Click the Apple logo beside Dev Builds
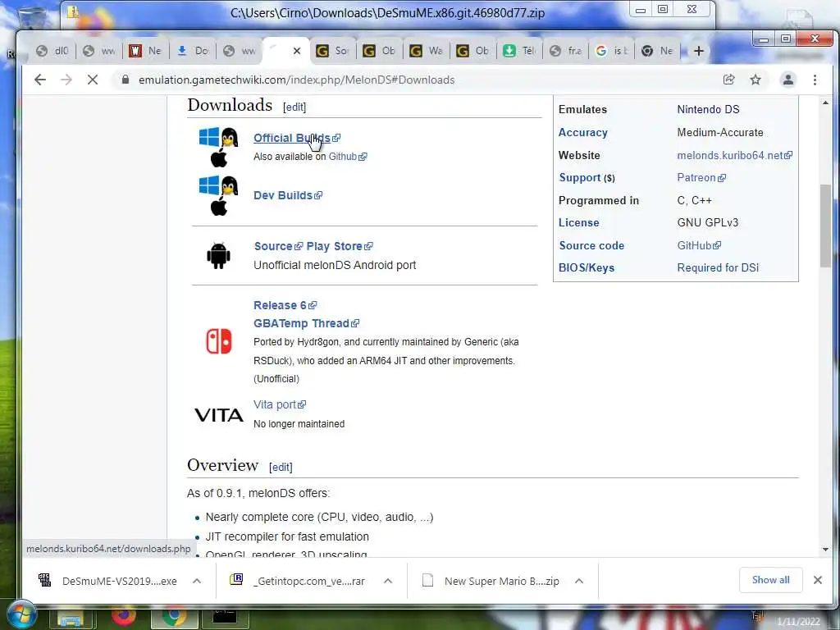The width and height of the screenshot is (840, 630). [218, 206]
